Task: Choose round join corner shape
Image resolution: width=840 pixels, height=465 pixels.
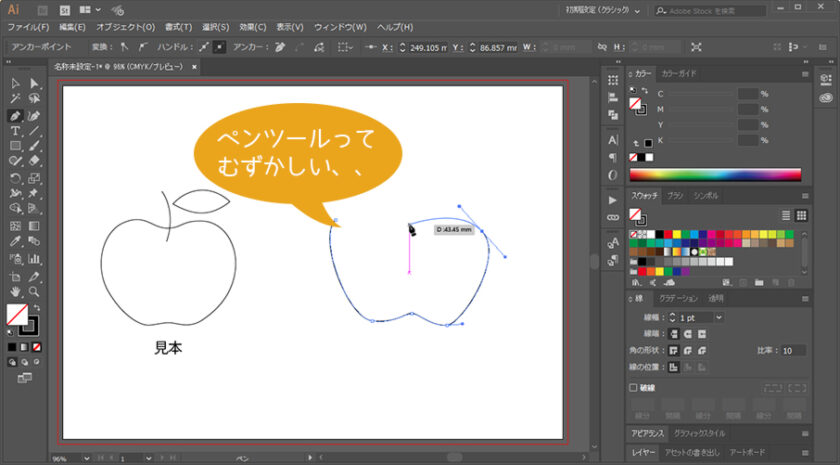Action: pos(688,350)
